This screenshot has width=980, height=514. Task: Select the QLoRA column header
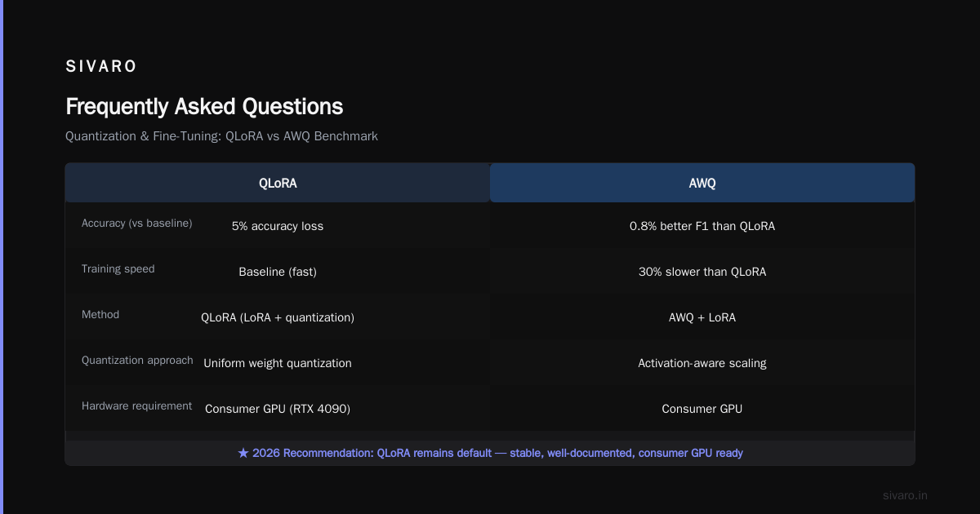click(278, 183)
